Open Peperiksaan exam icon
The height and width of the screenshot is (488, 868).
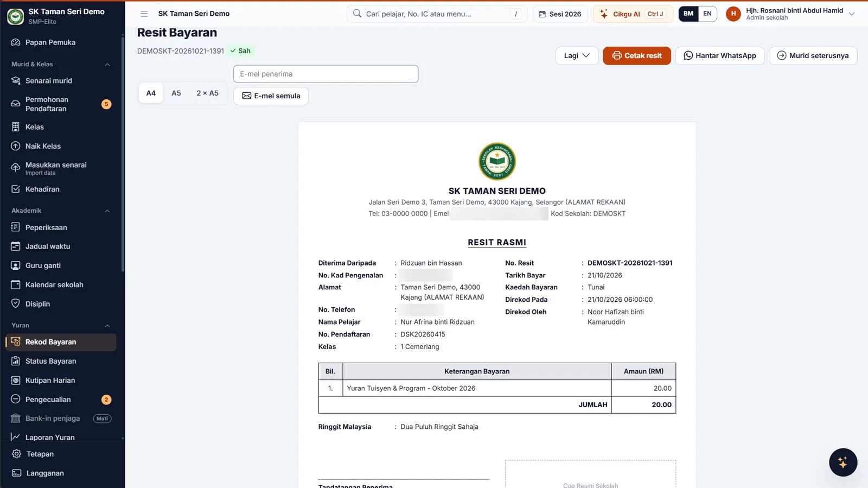click(16, 227)
